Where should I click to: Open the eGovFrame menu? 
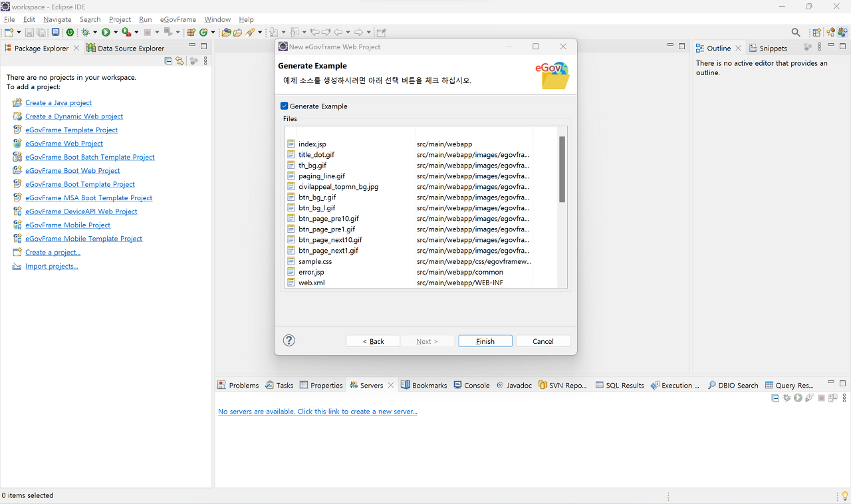(178, 19)
